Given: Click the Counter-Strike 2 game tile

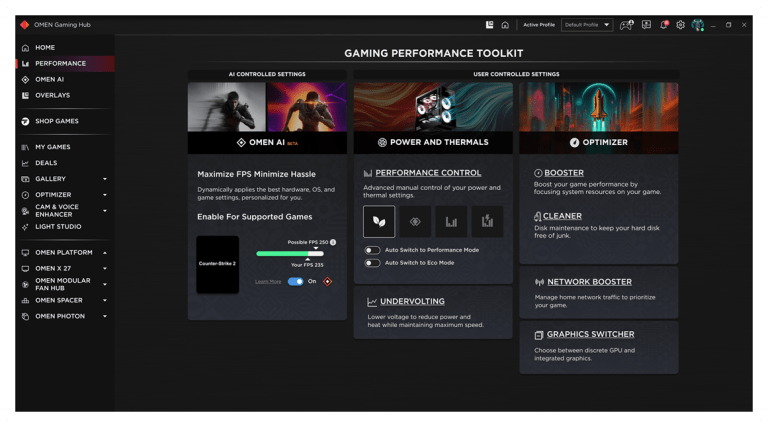Looking at the screenshot, I should point(217,264).
